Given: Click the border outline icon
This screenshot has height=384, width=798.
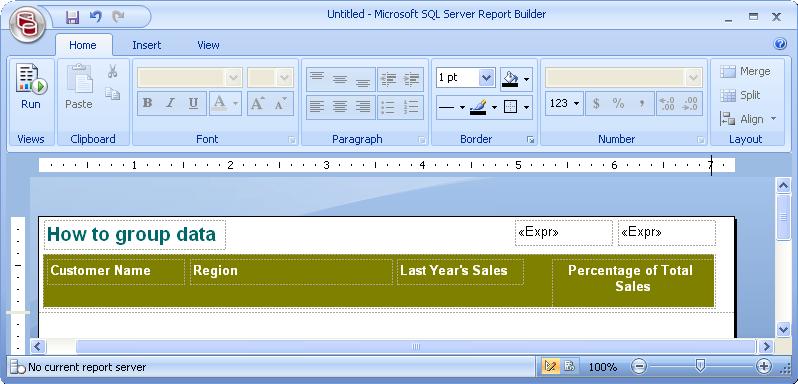Looking at the screenshot, I should coord(510,107).
